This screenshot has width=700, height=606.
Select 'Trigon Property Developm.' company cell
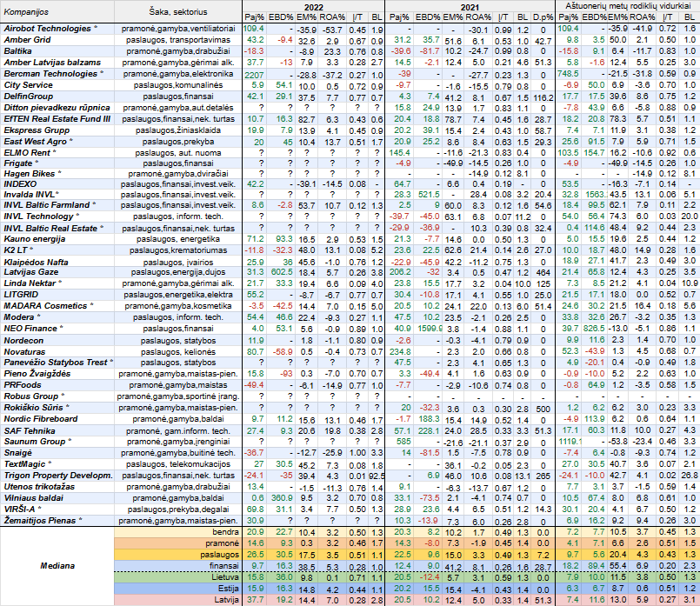point(57,476)
